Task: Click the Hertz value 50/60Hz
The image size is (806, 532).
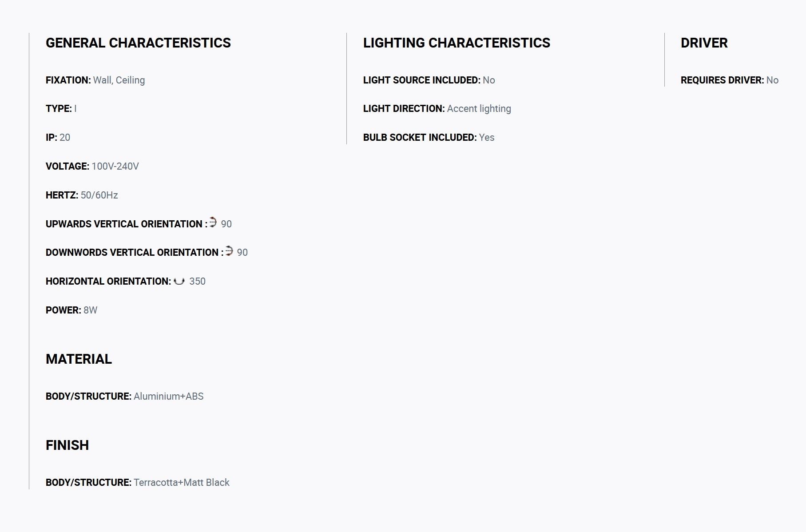Action: pyautogui.click(x=99, y=195)
